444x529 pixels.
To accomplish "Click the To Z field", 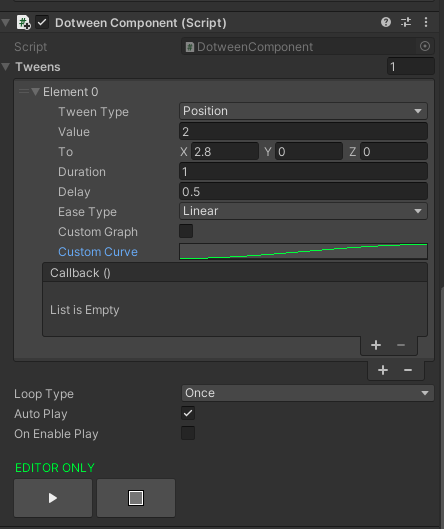I will [x=394, y=151].
